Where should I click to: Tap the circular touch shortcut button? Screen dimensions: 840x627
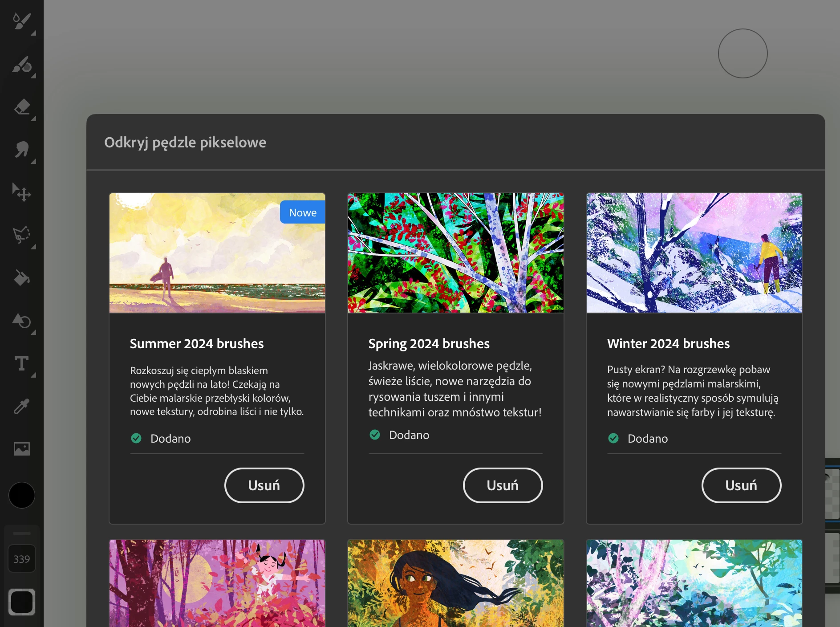(743, 53)
